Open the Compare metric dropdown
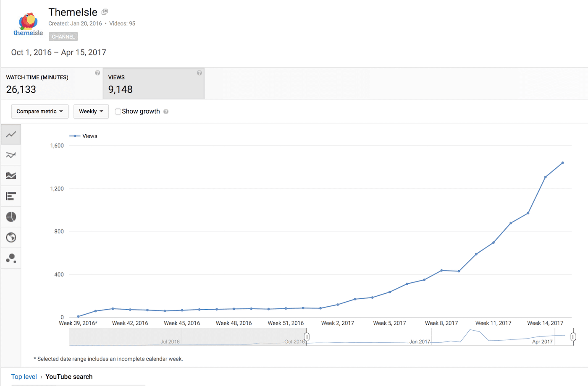This screenshot has height=386, width=588. 39,111
